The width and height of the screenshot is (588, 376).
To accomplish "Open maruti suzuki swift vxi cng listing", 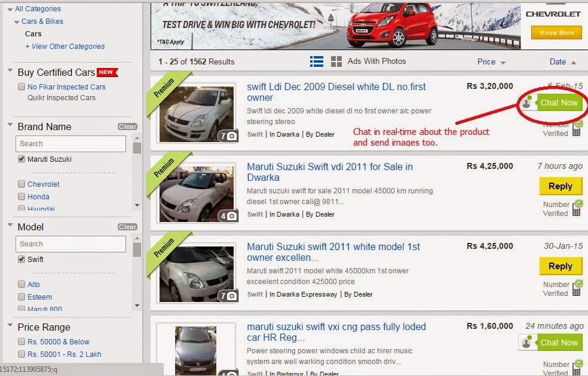I will coord(336,332).
